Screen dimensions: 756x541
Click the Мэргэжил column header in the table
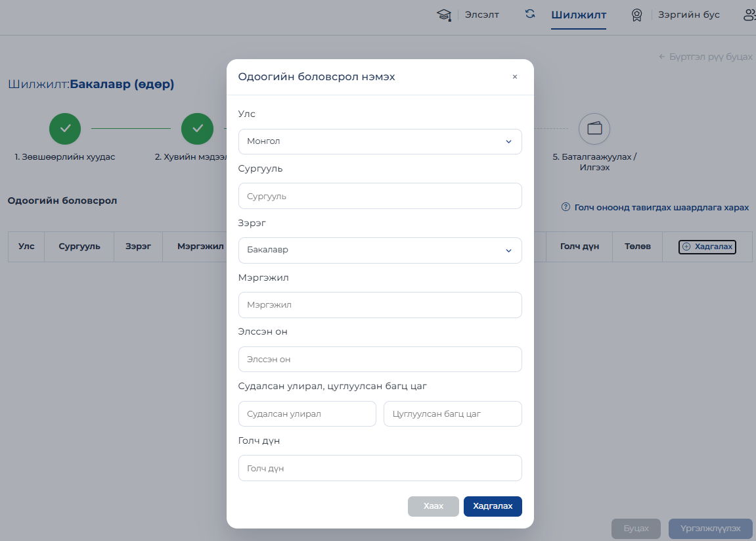tap(200, 247)
